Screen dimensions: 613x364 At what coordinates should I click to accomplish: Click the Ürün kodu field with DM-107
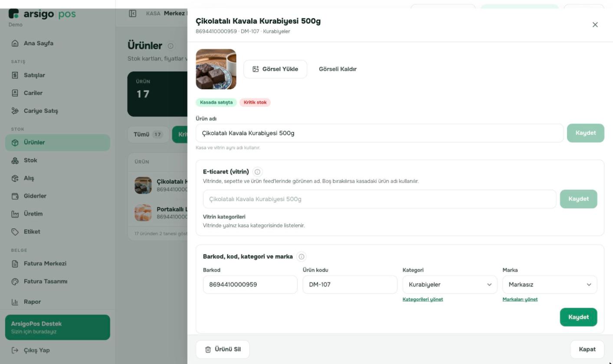click(350, 285)
